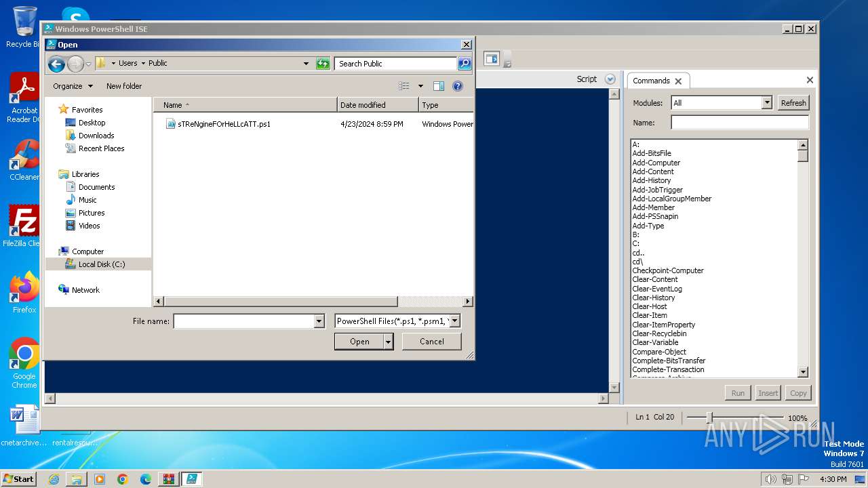Adjust the ISE zoom slider
Screen dimensions: 868x488
[709, 418]
